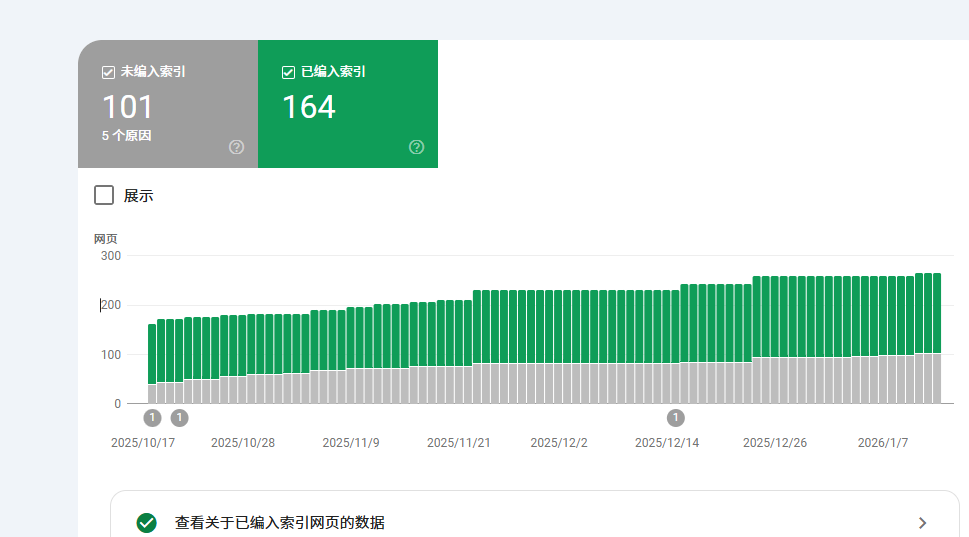969x537 pixels.
Task: Click second annotation marker from the left
Action: [179, 417]
